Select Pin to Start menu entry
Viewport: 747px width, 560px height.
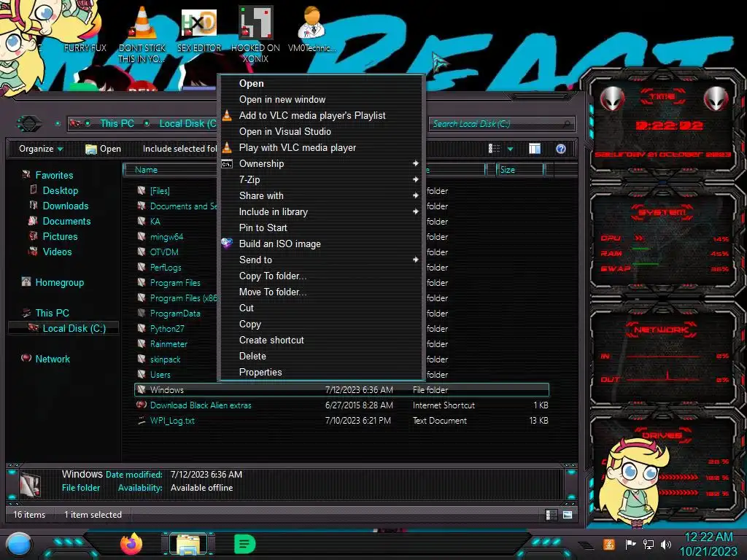[321, 227]
